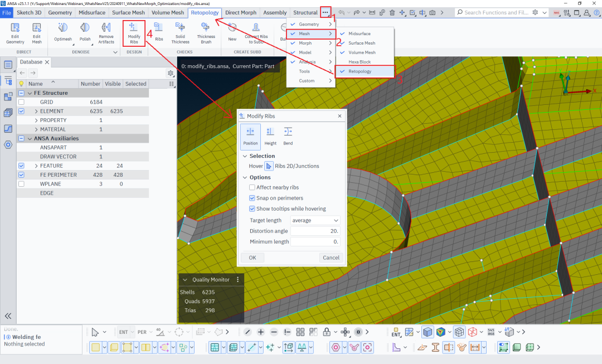Screen dimensions: 602x364
Task: Click the balance scale icon in bottom toolbar
Action: click(302, 347)
